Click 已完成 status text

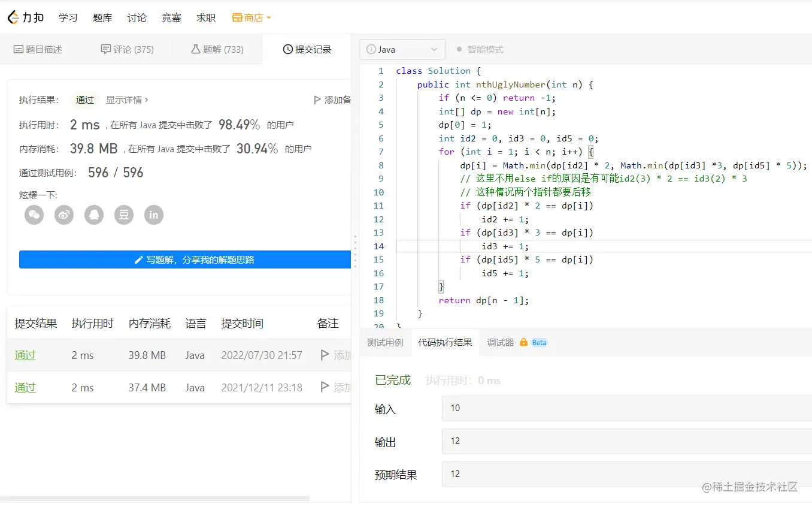[393, 380]
